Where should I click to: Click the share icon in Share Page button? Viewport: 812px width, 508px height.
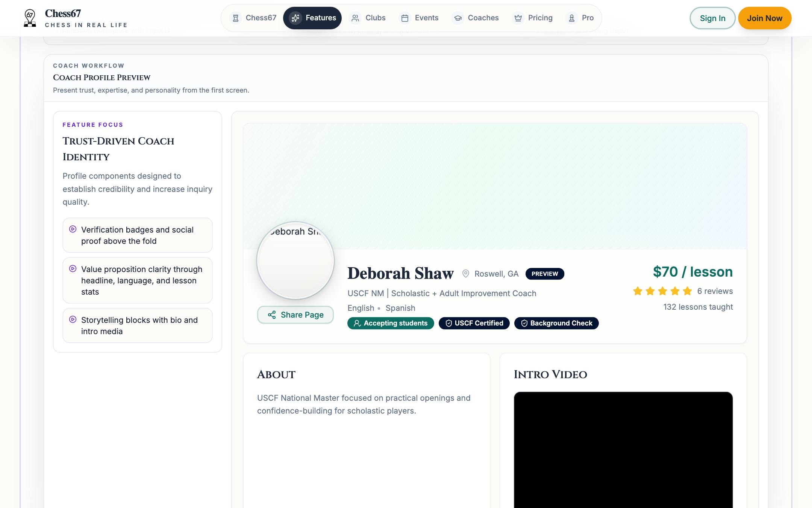point(272,315)
